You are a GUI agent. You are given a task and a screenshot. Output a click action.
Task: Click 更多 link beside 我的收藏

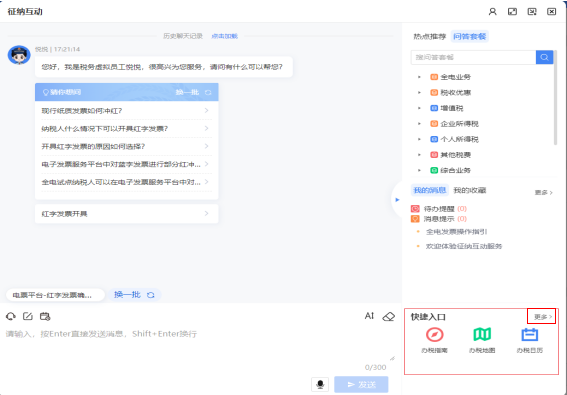pyautogui.click(x=544, y=193)
